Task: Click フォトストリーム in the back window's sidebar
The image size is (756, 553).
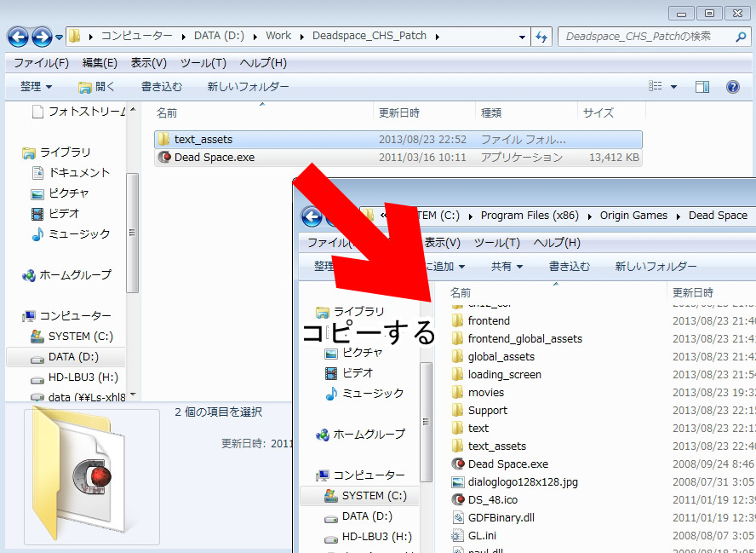Action: pyautogui.click(x=78, y=112)
